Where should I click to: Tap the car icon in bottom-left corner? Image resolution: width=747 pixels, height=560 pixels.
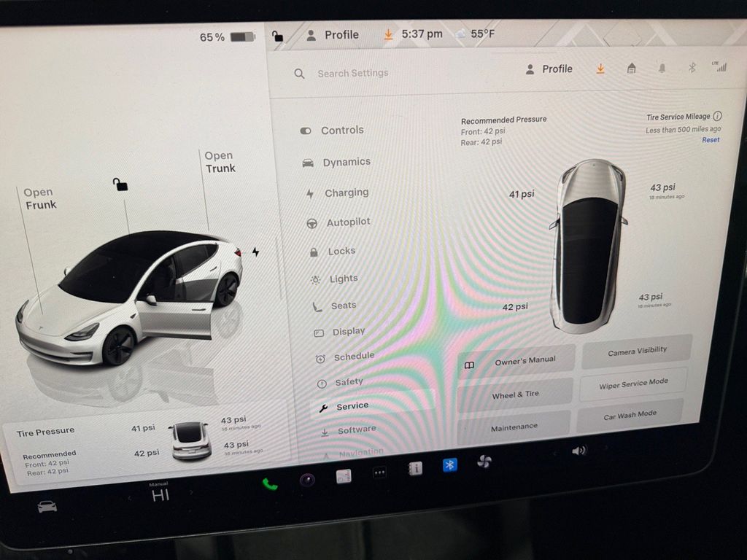47,506
